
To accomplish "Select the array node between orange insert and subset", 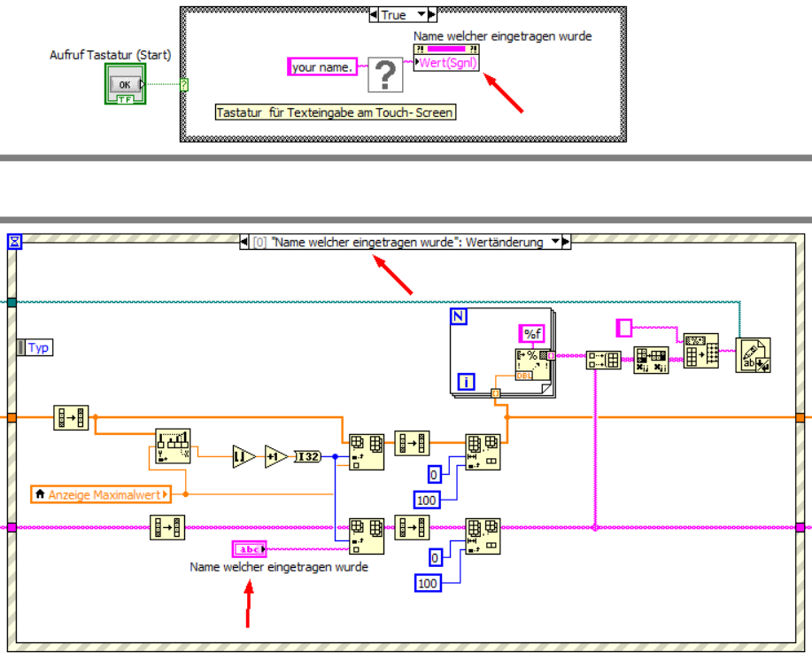I will pos(412,443).
